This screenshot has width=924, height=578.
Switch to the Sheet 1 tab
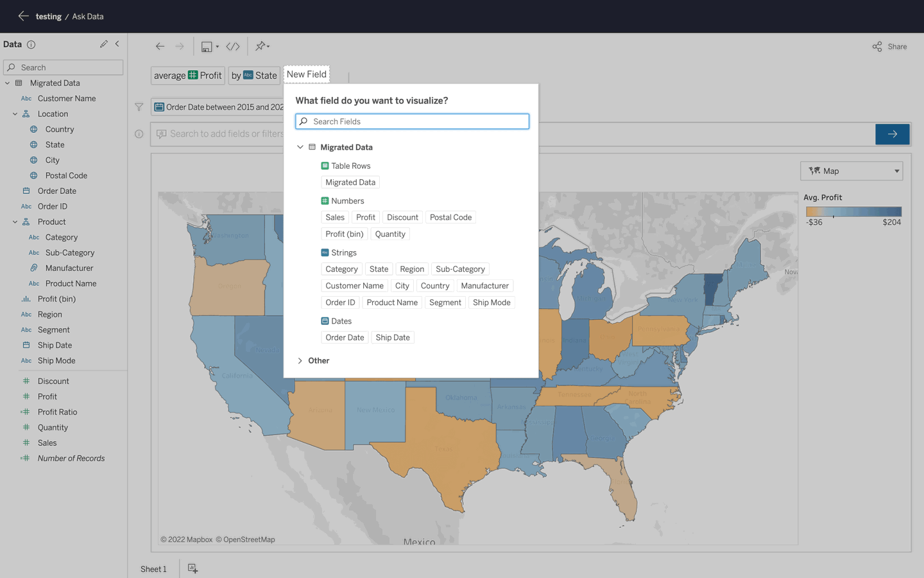point(153,568)
